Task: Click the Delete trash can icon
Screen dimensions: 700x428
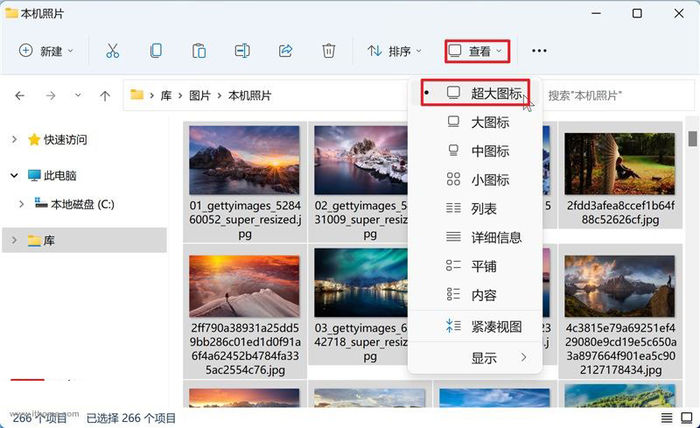Action: click(328, 51)
